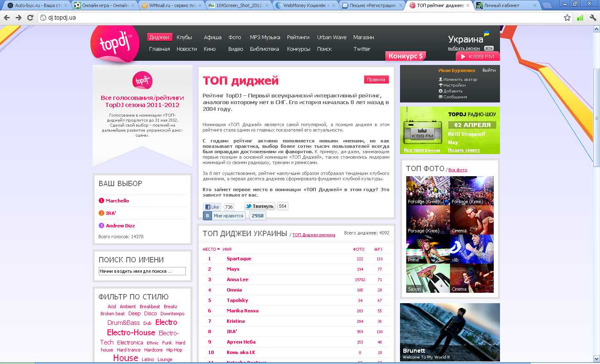Click VK Мне нравится button
The width and height of the screenshot is (600, 364).
224,216
